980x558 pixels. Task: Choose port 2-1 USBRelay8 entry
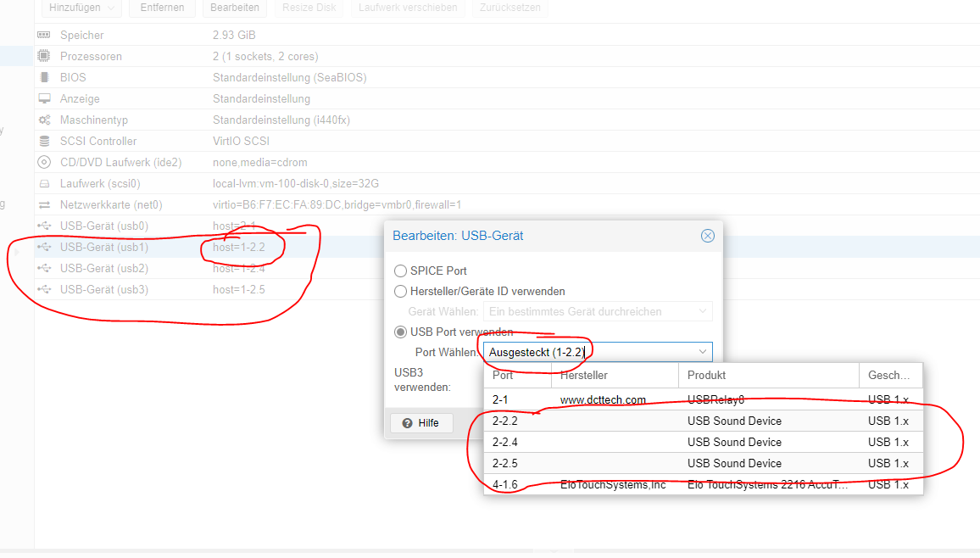coord(703,400)
